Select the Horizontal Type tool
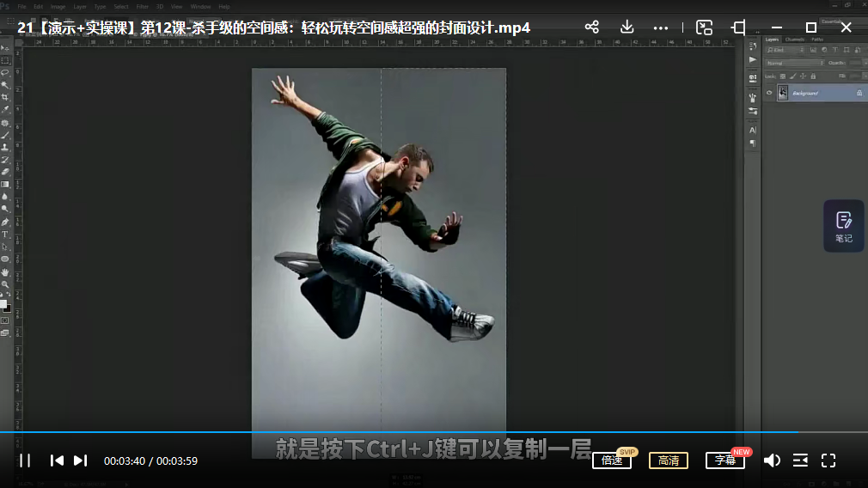The width and height of the screenshot is (868, 488). click(x=5, y=234)
